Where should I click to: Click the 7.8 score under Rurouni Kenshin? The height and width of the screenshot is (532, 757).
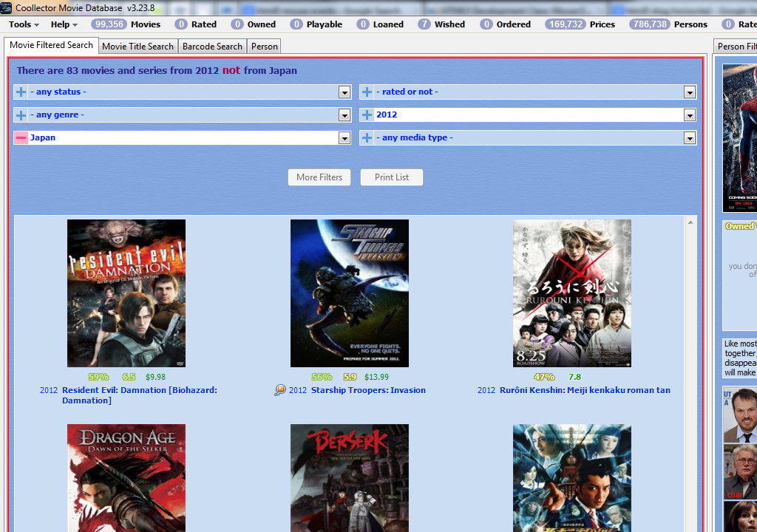(x=574, y=377)
